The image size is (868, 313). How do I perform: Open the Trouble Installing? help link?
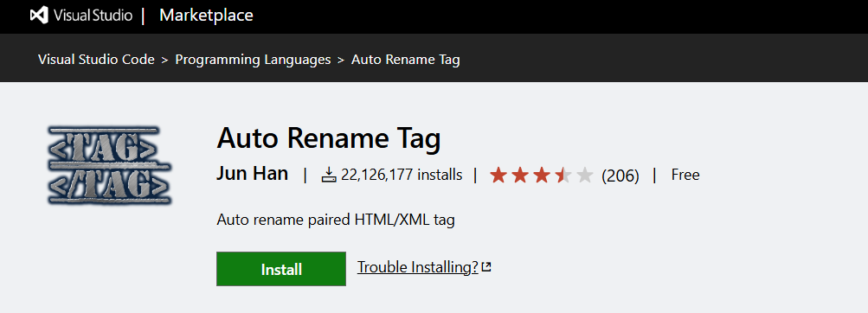coord(417,267)
